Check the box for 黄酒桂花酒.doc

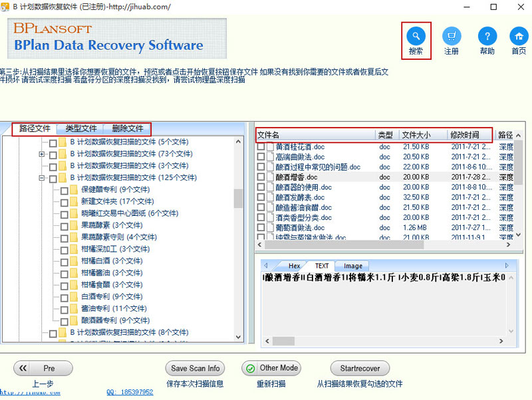click(261, 147)
